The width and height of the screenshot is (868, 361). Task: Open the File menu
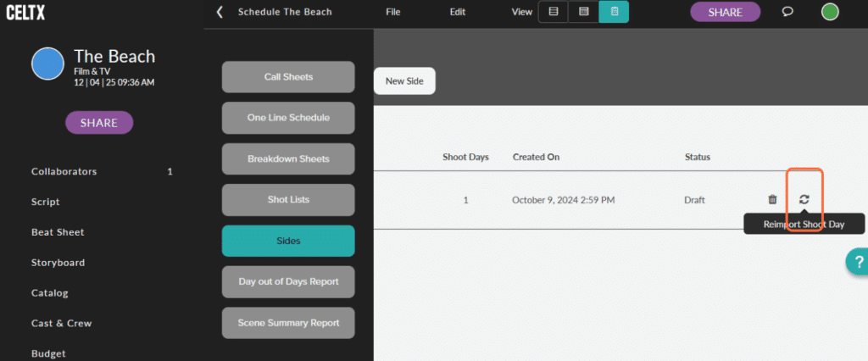pos(393,12)
